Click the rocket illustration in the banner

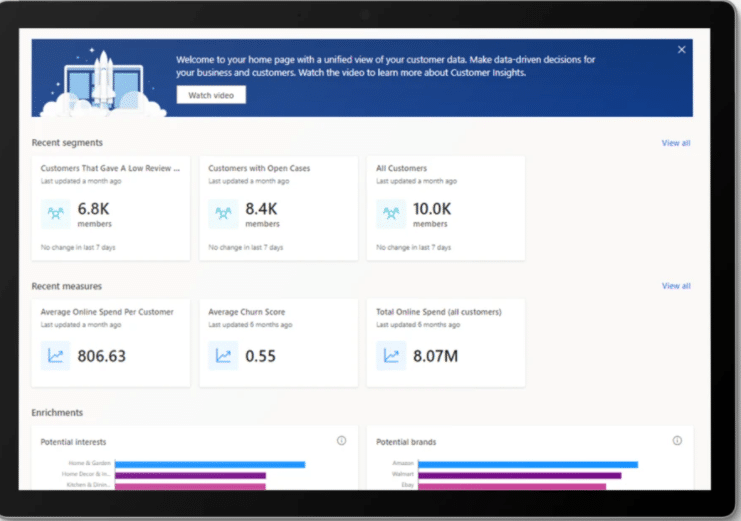pyautogui.click(x=103, y=81)
